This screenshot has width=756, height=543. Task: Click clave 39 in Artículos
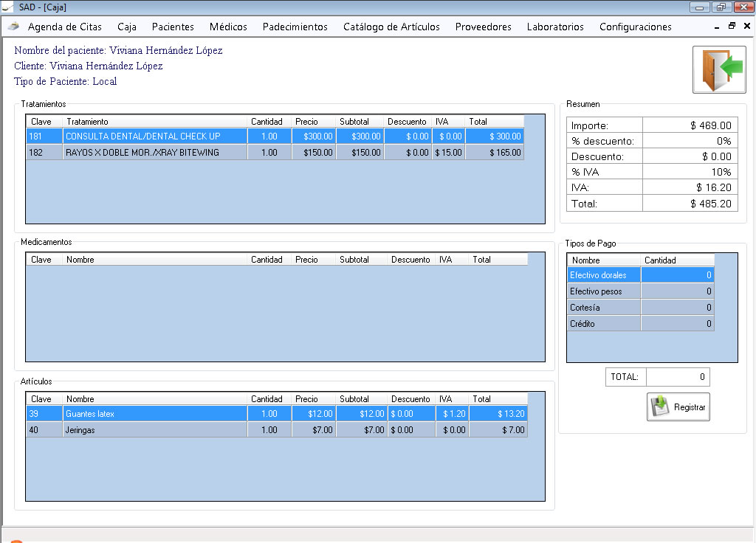(x=44, y=414)
